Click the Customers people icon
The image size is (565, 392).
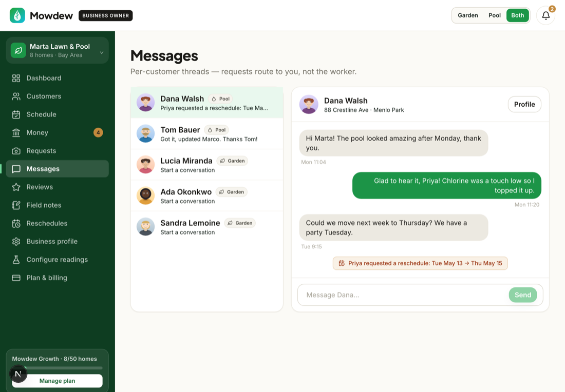coord(16,96)
